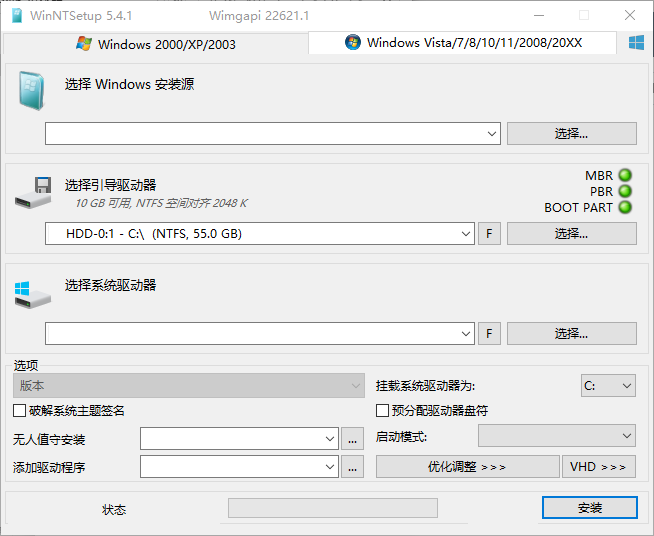Click the WinNTSetup title bar app icon

click(x=17, y=16)
